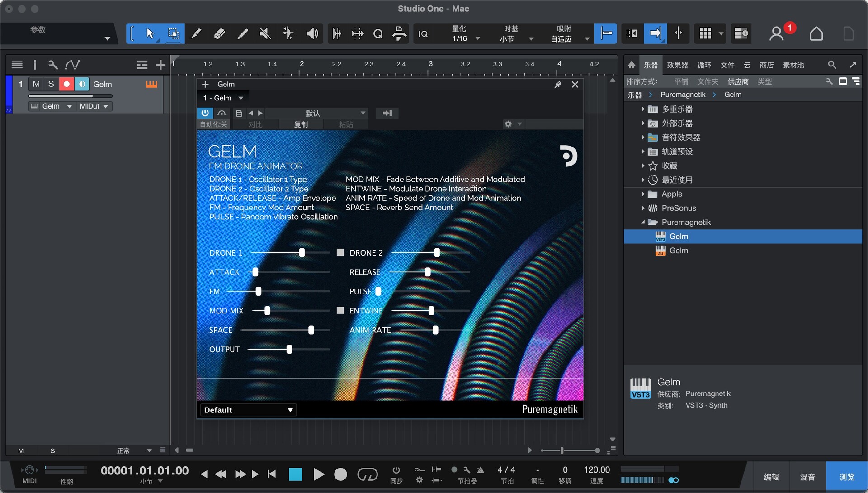Screen dimensions: 868x493
Task: Search the browser with magnifier icon
Action: tap(832, 65)
